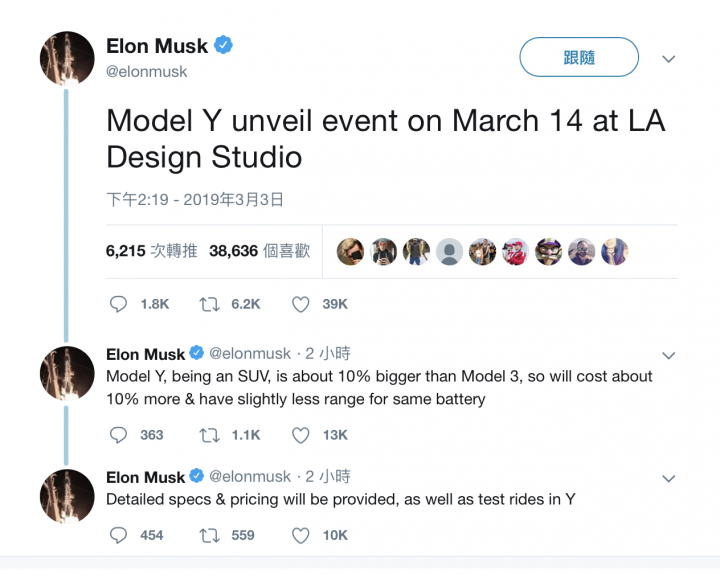This screenshot has height=574, width=720.
Task: Reply to the detailed specs tweet
Action: point(118,535)
